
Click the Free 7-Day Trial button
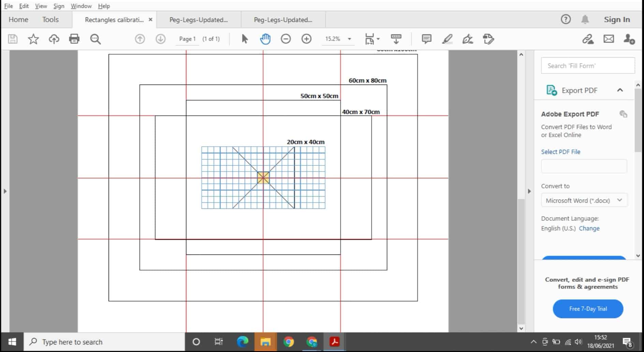pos(588,309)
